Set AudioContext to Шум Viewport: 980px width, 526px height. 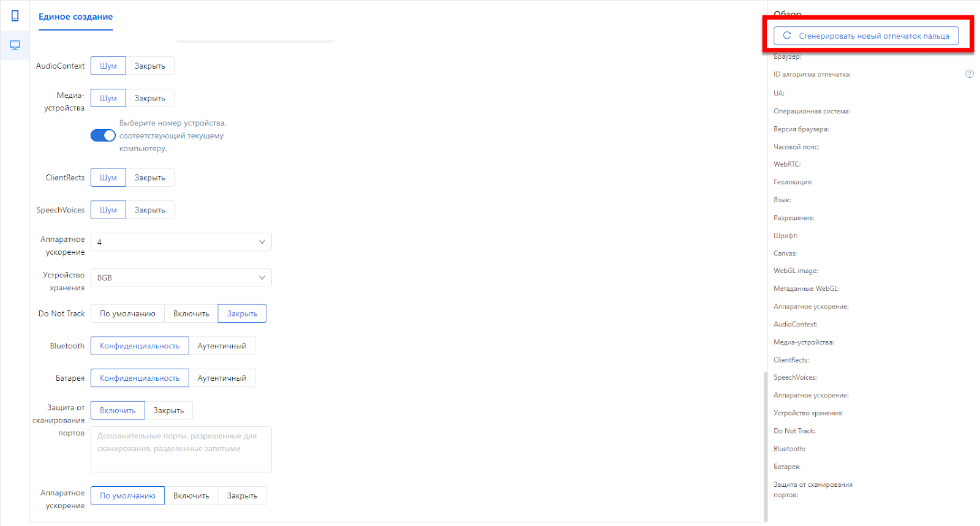(108, 66)
